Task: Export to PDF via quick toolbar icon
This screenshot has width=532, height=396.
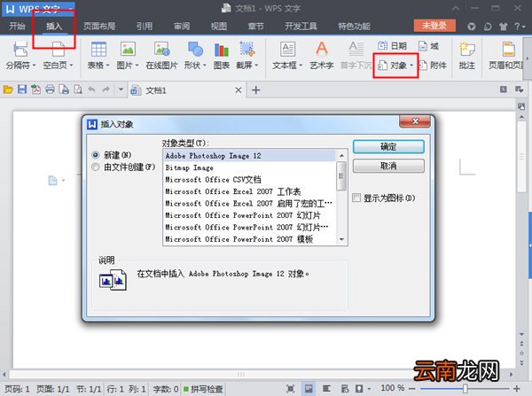Action: 35,89
